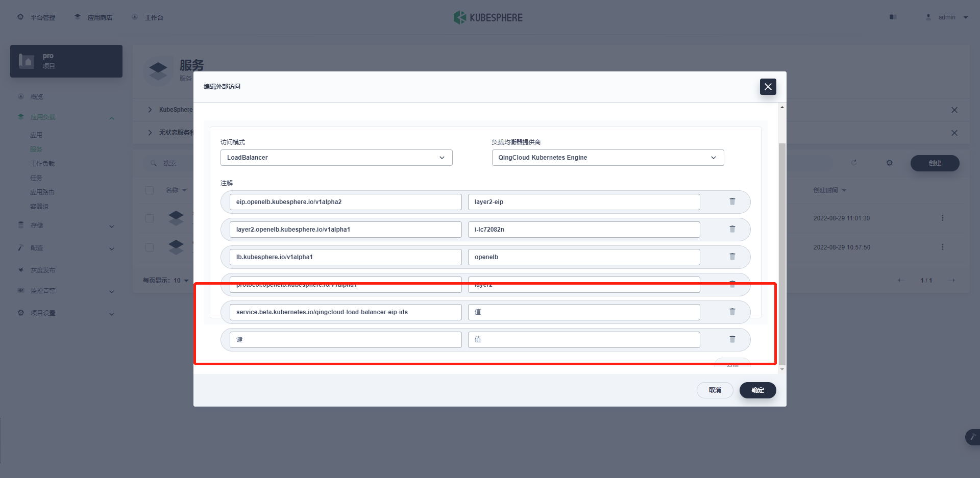Click the refresh icon above the services list
The width and height of the screenshot is (980, 478).
(855, 162)
